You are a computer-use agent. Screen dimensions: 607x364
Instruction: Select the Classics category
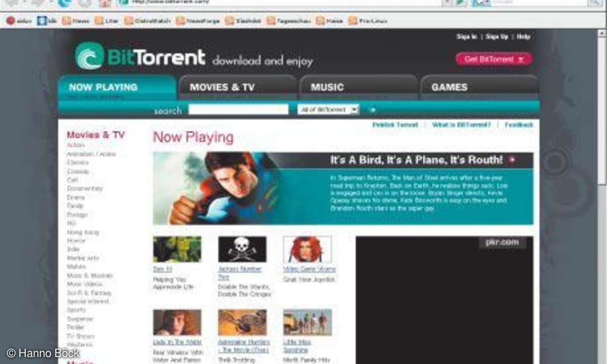pyautogui.click(x=77, y=162)
